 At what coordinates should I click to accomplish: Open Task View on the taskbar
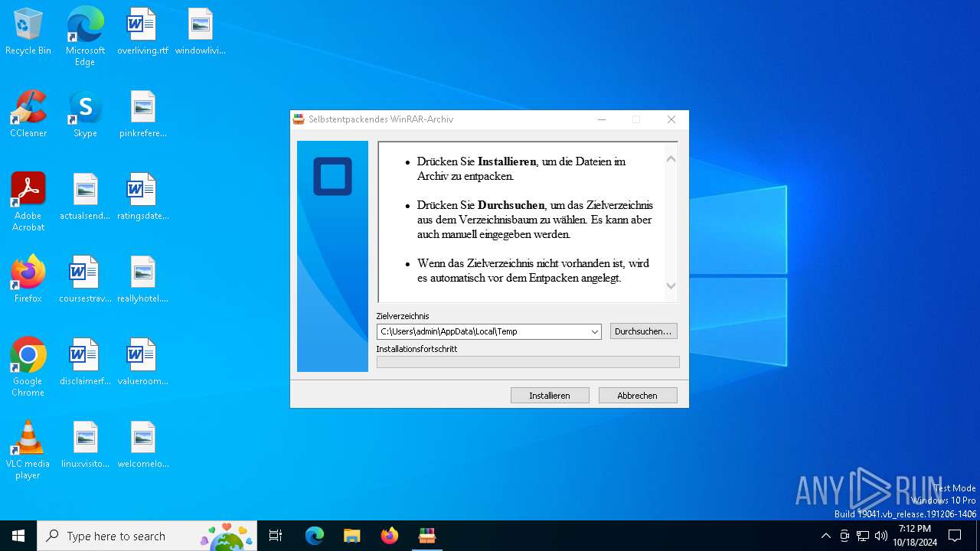point(276,536)
